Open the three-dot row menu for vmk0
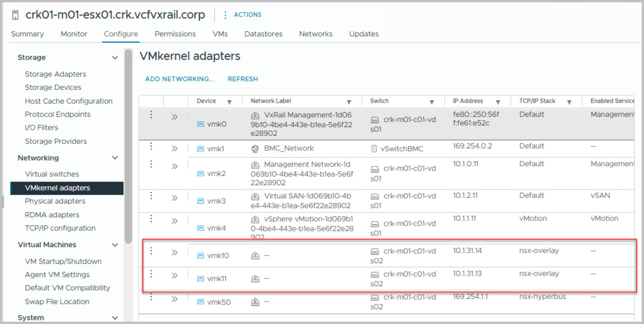644x324 pixels. click(x=151, y=115)
